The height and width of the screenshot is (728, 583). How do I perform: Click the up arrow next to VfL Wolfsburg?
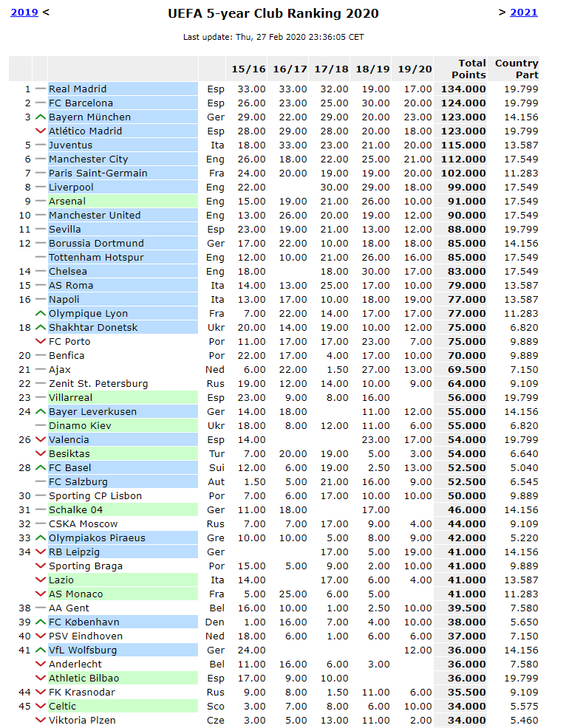point(41,650)
